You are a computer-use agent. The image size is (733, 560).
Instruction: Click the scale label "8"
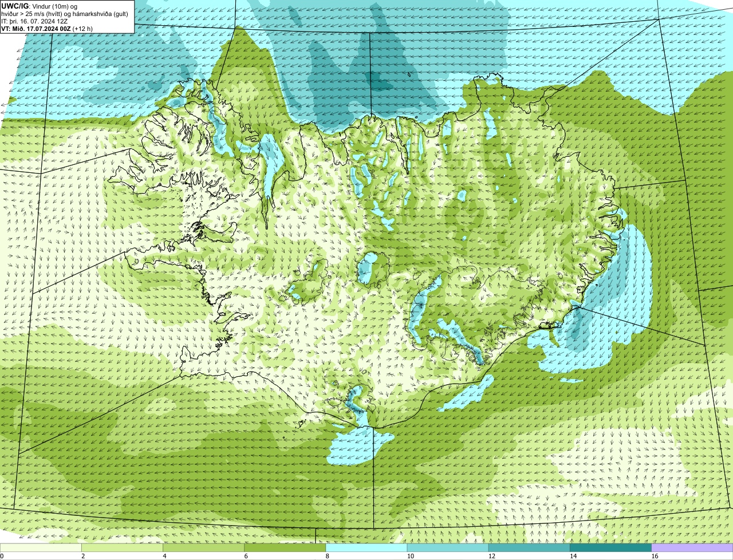click(328, 556)
